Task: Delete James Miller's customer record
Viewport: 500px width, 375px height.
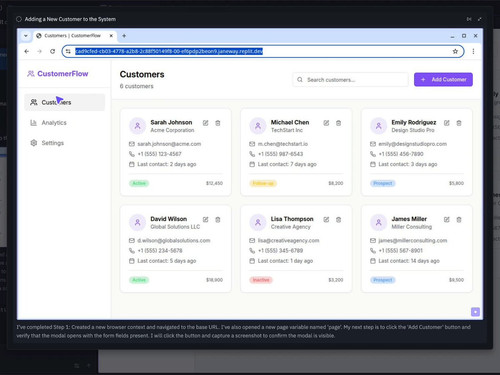Action: click(459, 220)
